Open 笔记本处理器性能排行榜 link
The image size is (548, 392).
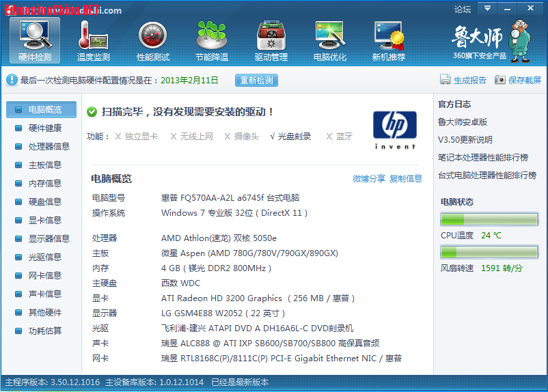pos(483,158)
